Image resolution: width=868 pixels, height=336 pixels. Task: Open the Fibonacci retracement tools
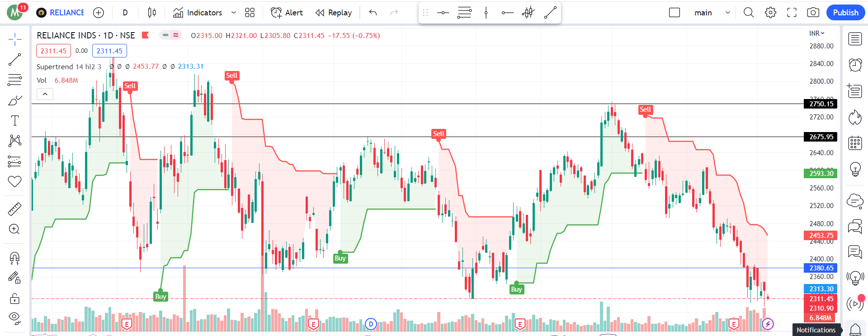point(14,80)
